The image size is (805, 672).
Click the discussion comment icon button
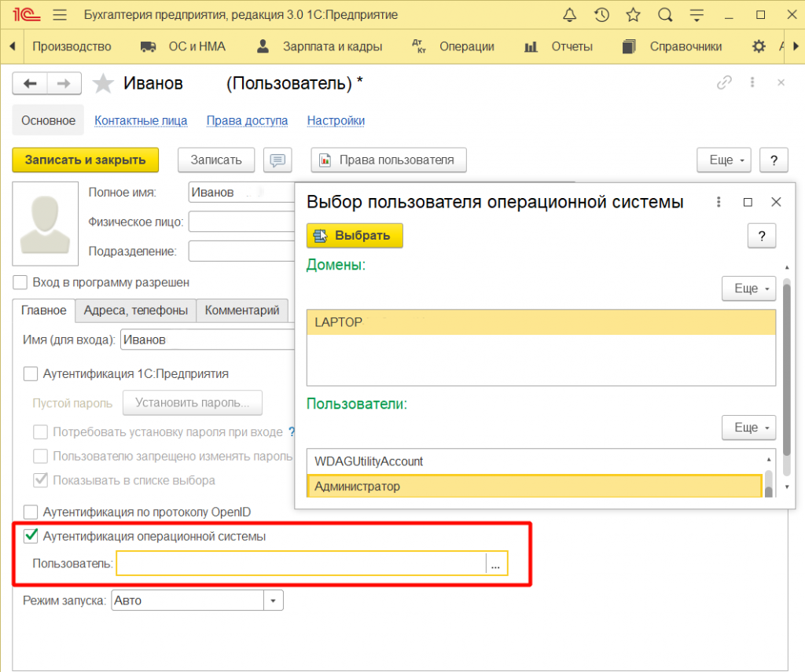click(278, 160)
